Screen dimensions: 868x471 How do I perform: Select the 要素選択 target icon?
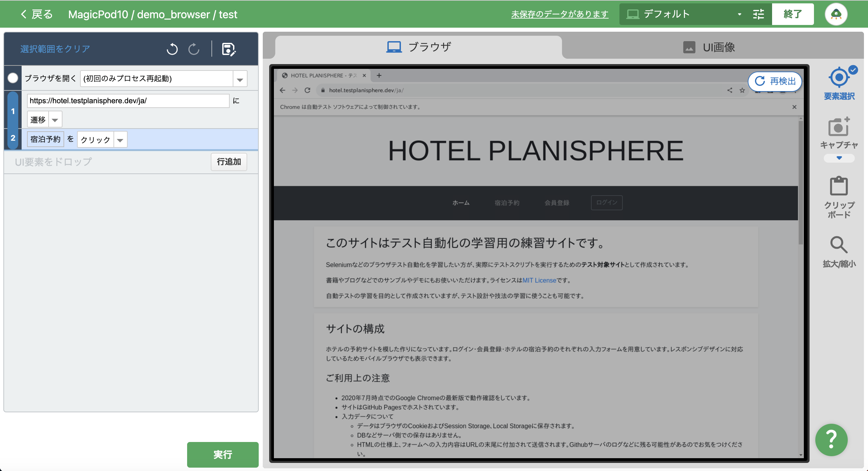coord(839,78)
